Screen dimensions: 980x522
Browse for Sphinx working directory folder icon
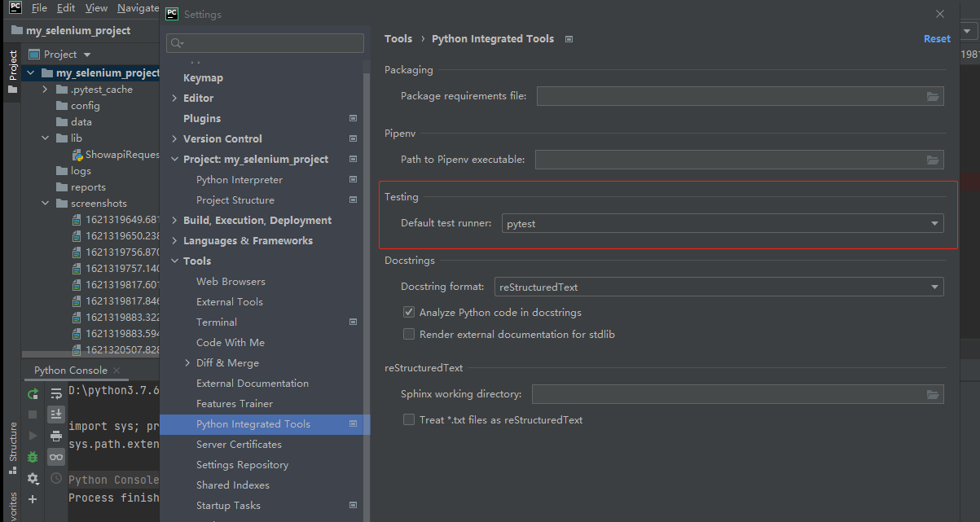point(933,394)
